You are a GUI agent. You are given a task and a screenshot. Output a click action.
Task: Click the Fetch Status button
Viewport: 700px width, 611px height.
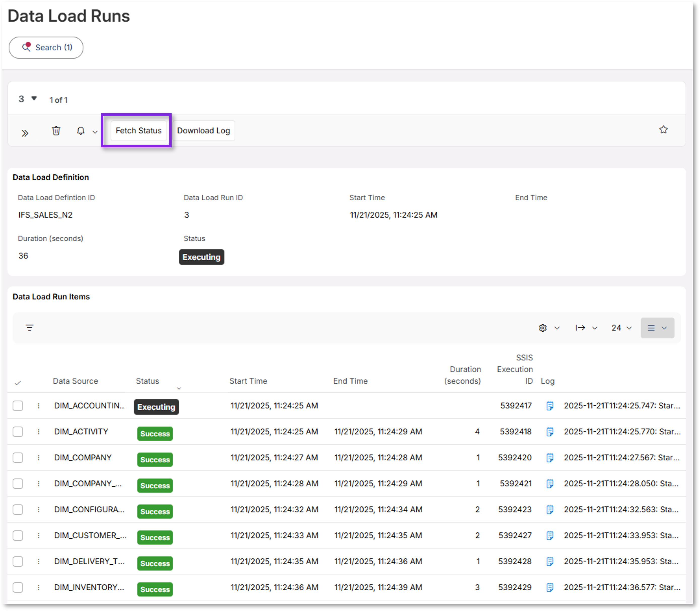click(138, 131)
